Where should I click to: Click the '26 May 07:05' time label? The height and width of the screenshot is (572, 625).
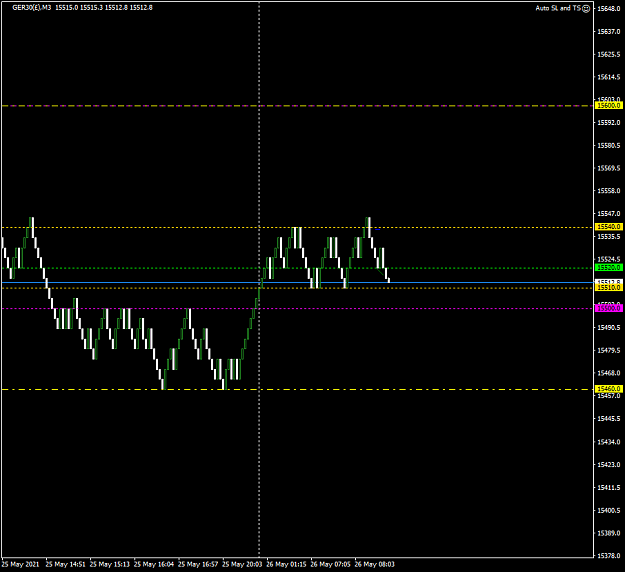[x=330, y=564]
